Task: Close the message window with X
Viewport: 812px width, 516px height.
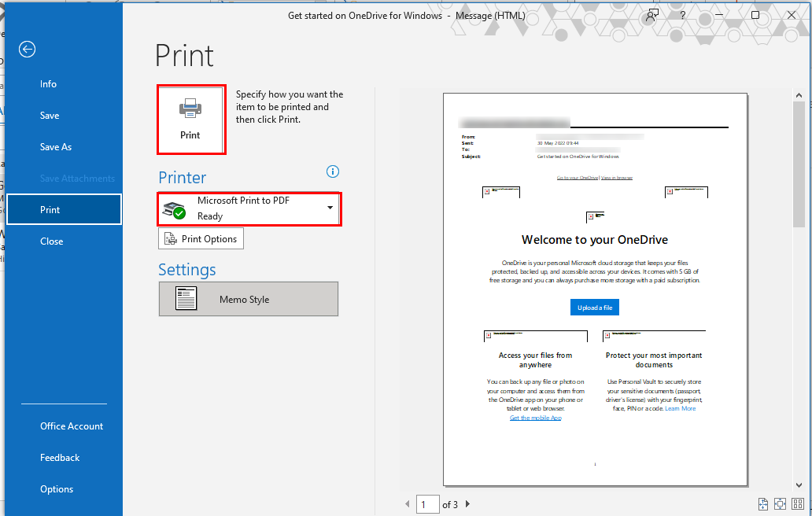Action: [792, 15]
